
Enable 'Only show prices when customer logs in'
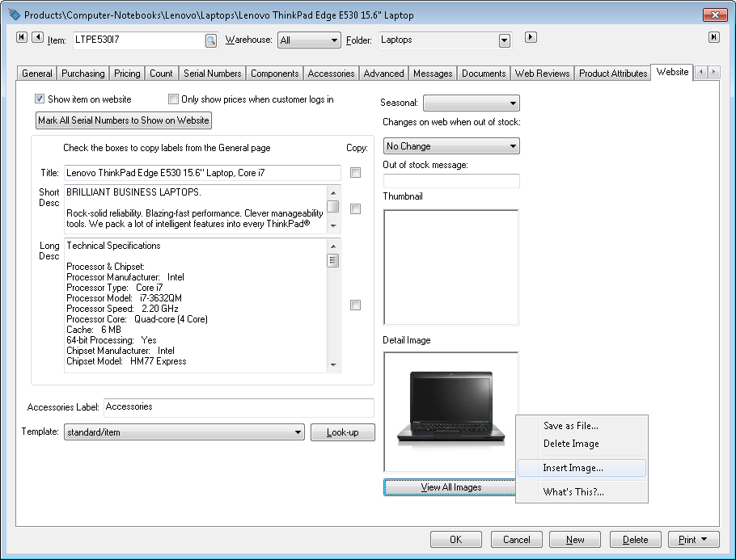(x=173, y=99)
